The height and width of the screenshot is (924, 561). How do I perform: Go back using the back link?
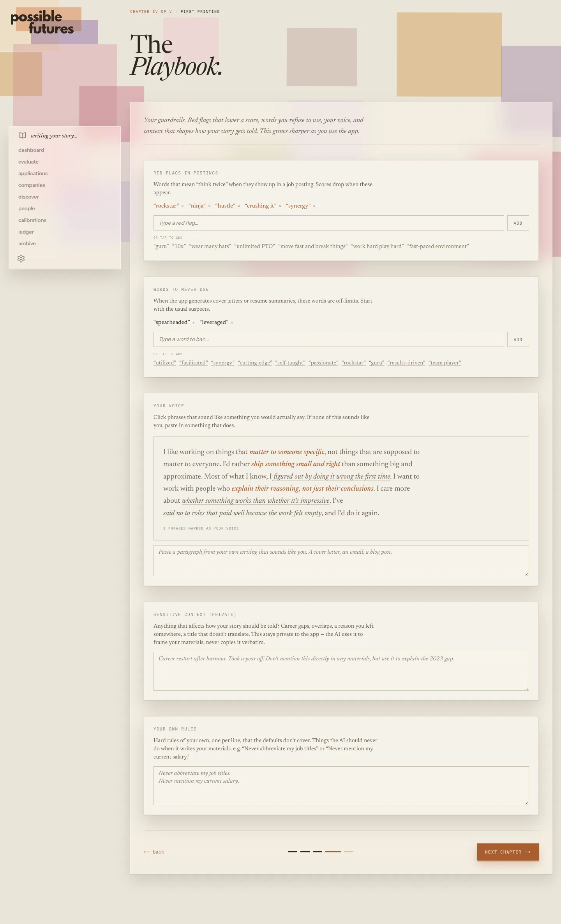(x=154, y=852)
